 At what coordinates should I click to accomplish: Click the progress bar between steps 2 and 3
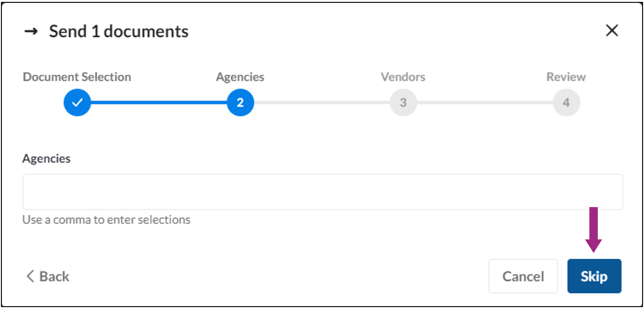(x=322, y=102)
